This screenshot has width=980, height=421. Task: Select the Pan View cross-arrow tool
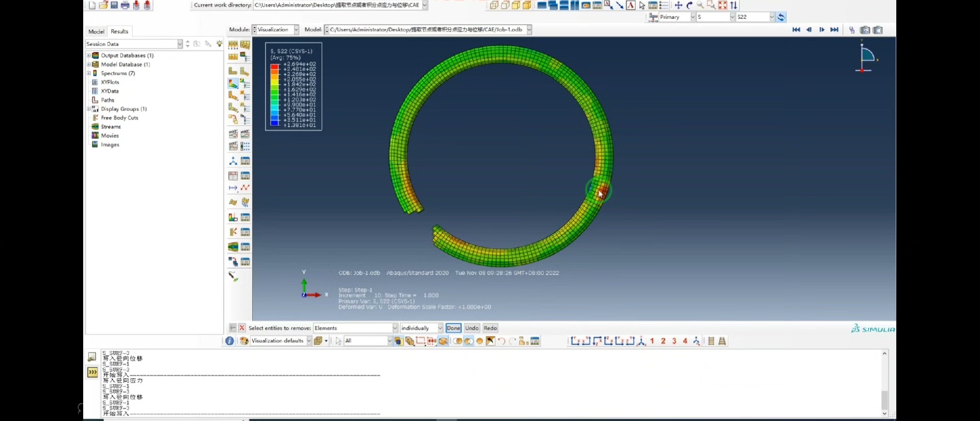pos(678,5)
